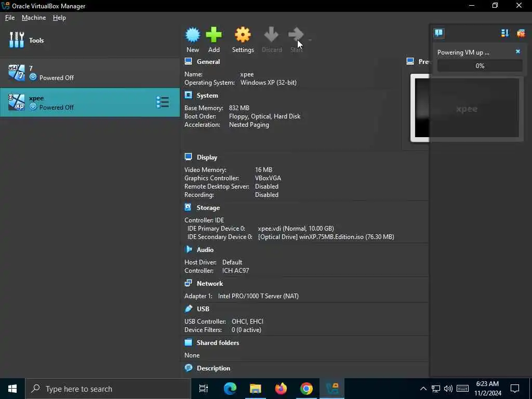This screenshot has width=532, height=399.
Task: Click the Network section adapter icon
Action: coord(188,283)
